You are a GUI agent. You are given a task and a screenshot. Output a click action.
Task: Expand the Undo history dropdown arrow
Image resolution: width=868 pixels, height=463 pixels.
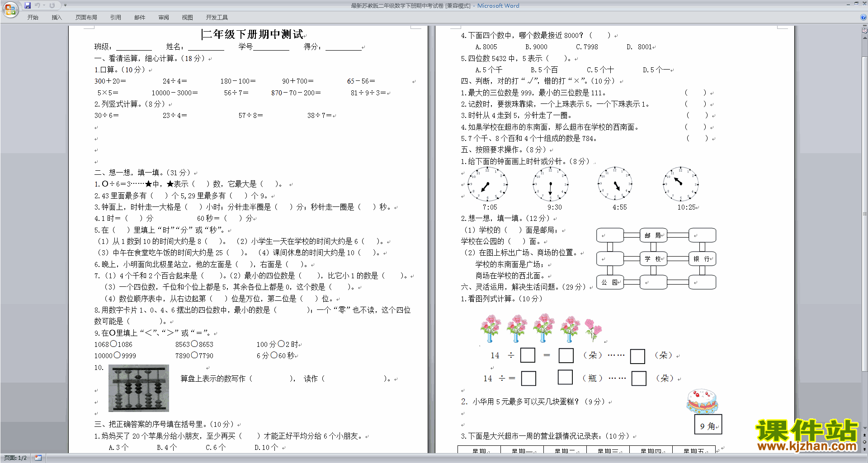point(44,5)
